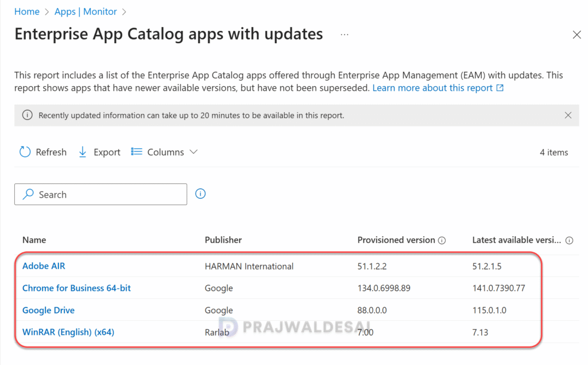Image resolution: width=588 pixels, height=365 pixels.
Task: Open Adobe AIR app details
Action: tap(44, 266)
